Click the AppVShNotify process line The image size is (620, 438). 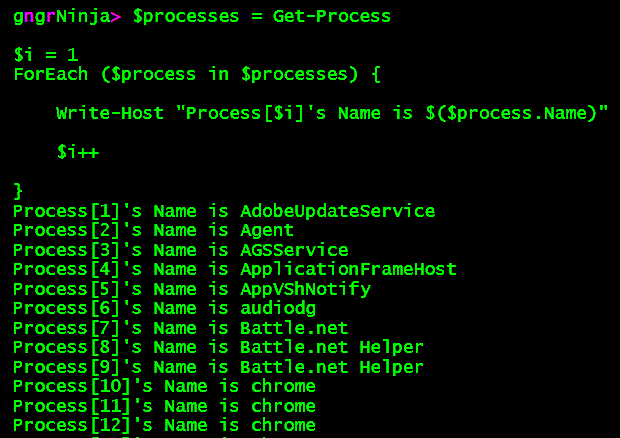coord(191,289)
